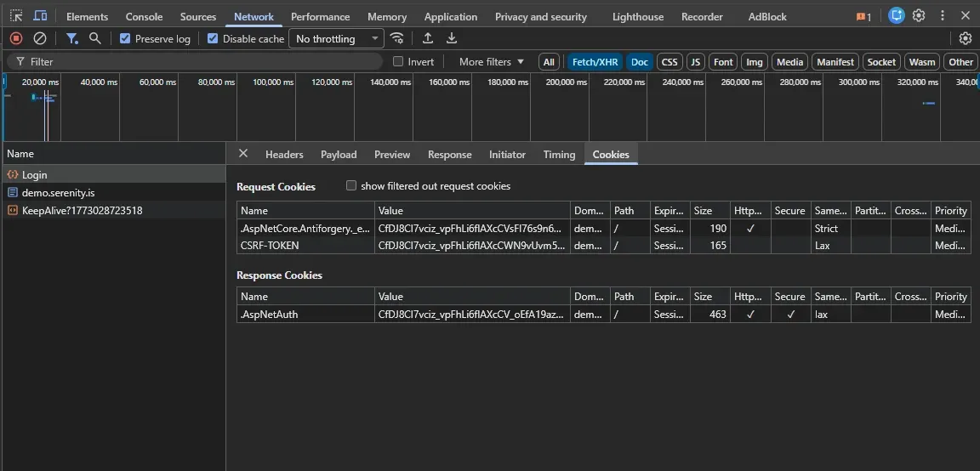This screenshot has width=980, height=471.
Task: Enable the Manifest type filter
Action: [835, 62]
